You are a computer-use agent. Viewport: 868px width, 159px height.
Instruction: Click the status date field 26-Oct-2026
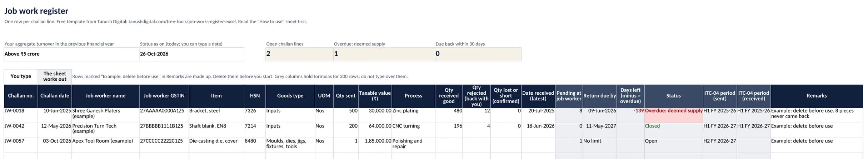[192, 54]
